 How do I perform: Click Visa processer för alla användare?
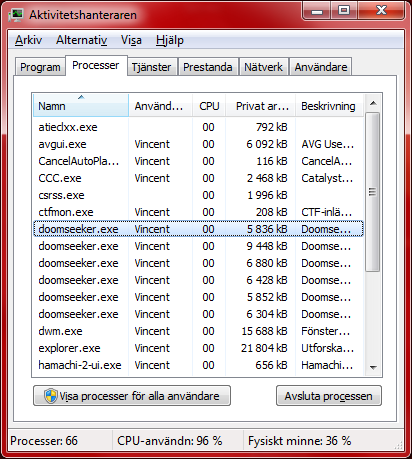[x=132, y=396]
